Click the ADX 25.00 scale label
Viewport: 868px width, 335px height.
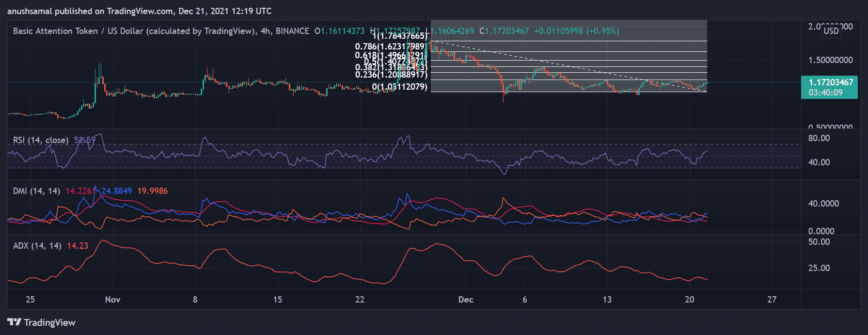819,268
